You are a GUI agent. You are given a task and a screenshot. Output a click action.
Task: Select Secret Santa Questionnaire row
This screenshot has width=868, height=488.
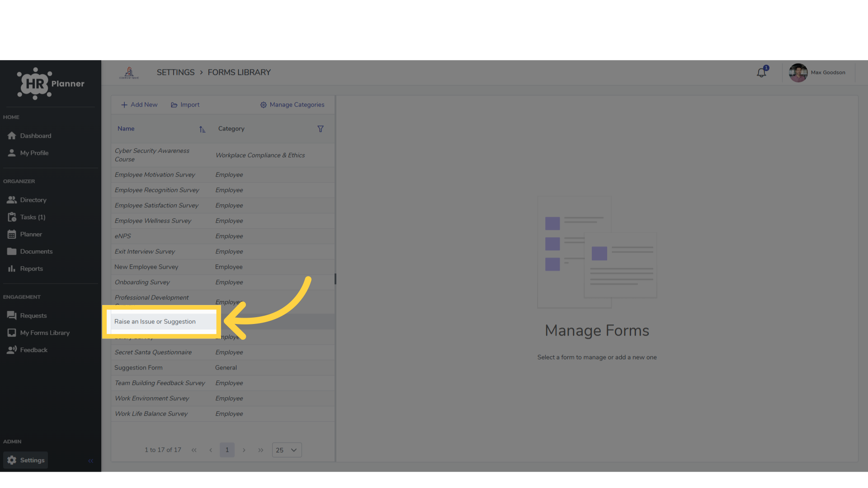[x=223, y=352]
